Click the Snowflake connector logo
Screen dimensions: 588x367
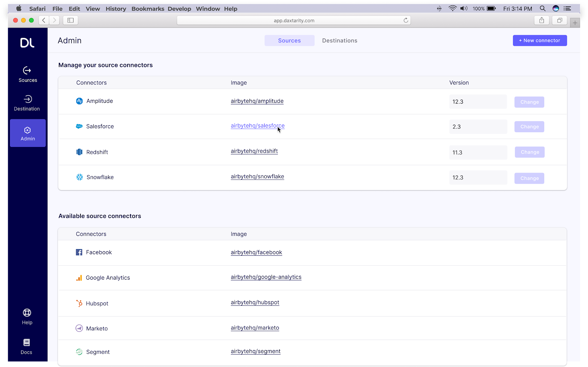(79, 177)
